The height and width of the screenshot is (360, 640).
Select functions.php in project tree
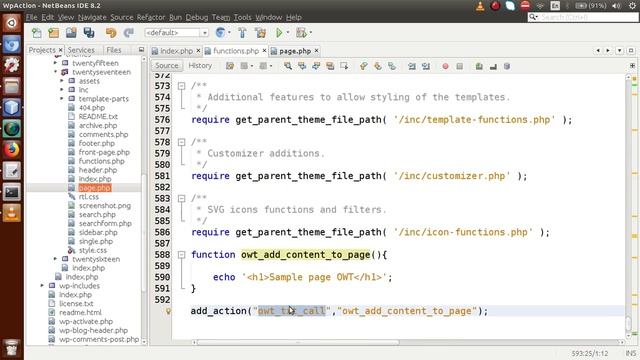pyautogui.click(x=101, y=161)
